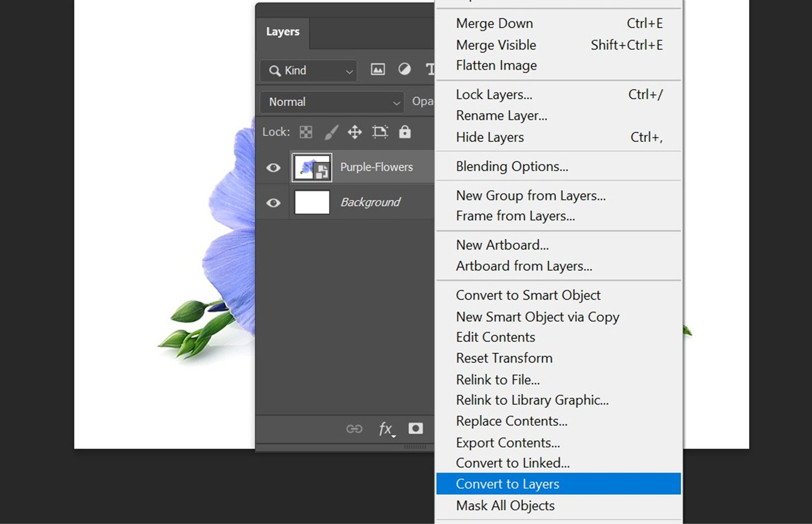
Task: Select the lock image pixels brush icon
Action: click(331, 132)
